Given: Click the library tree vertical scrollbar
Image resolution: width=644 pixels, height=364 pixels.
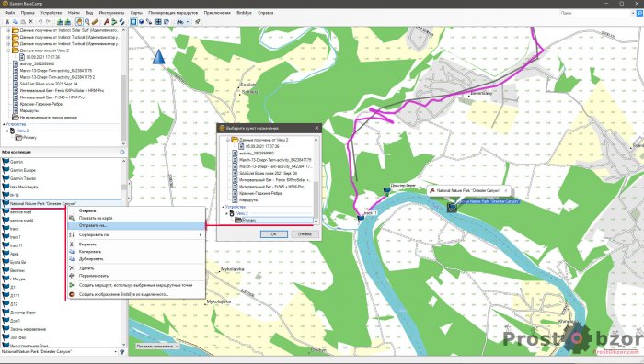Looking at the screenshot, I should 124,87.
